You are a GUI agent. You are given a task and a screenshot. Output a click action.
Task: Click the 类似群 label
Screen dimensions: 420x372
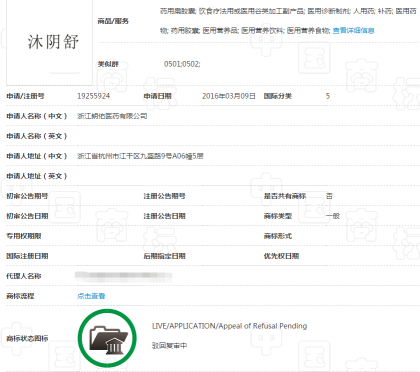tap(108, 64)
